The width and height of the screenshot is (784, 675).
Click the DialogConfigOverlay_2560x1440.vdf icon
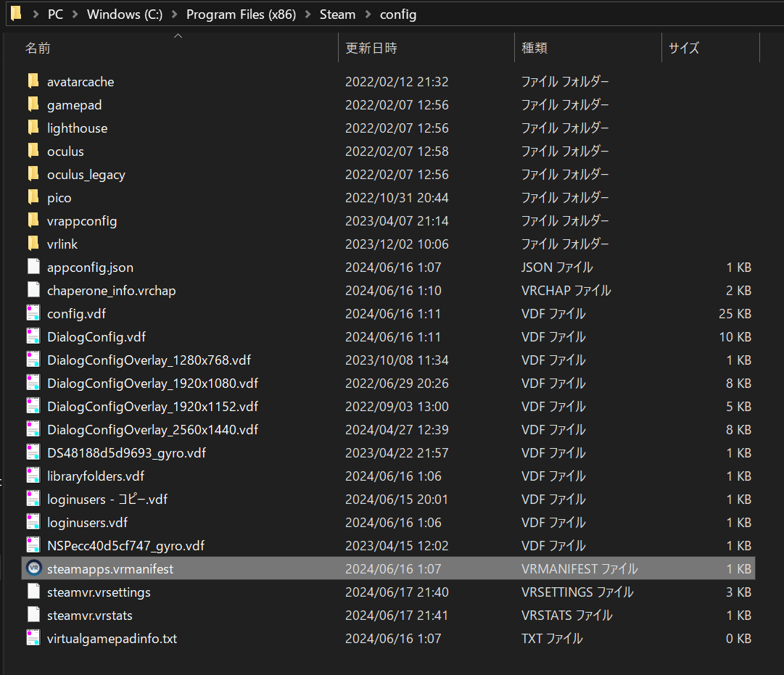pyautogui.click(x=33, y=429)
